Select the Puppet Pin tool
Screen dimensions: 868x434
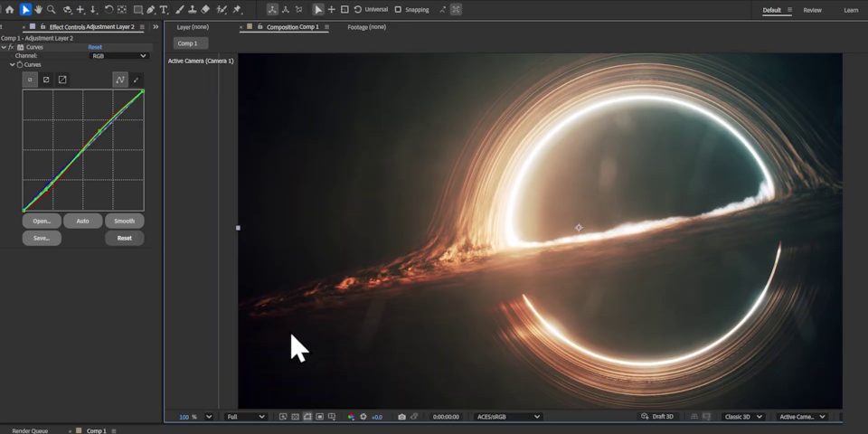pyautogui.click(x=238, y=10)
